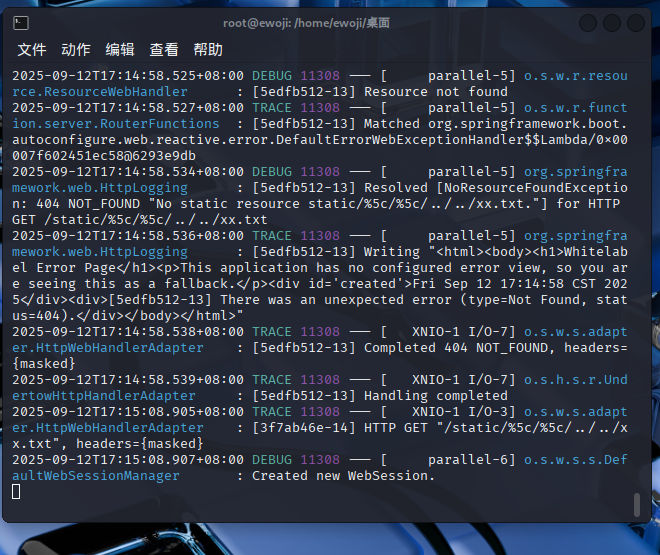Click the block cursor on the empty line
Viewport: 660px width, 555px height.
point(16,491)
